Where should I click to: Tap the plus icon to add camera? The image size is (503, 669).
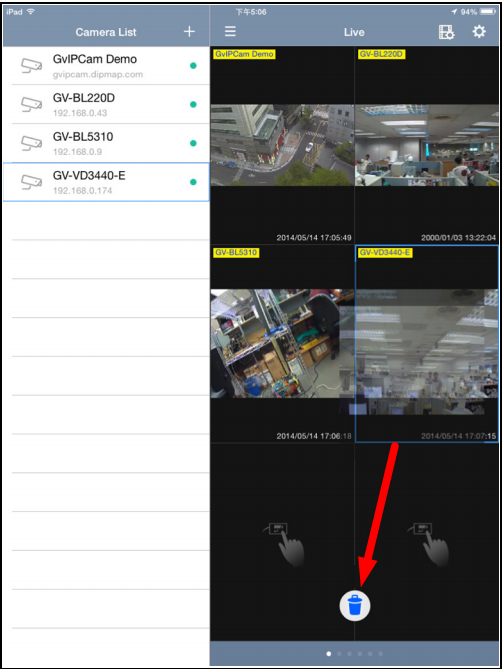coord(189,32)
